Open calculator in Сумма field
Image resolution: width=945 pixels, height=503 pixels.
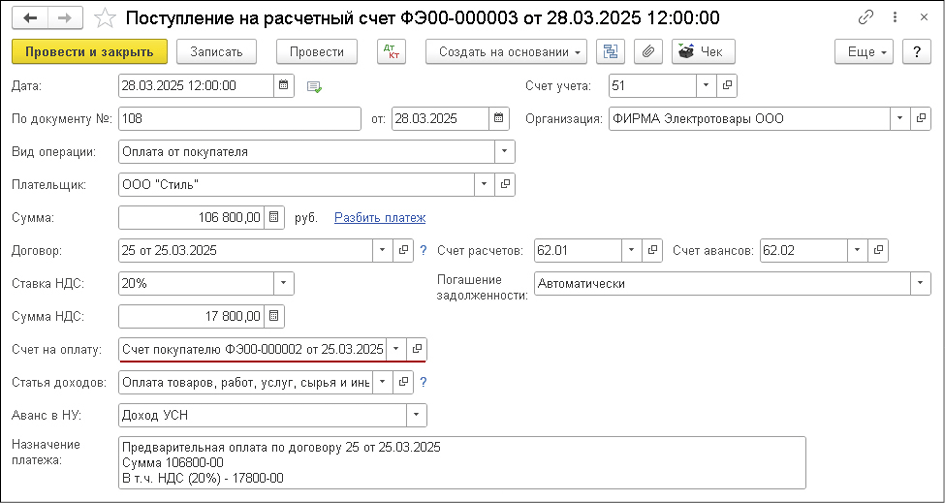[274, 218]
